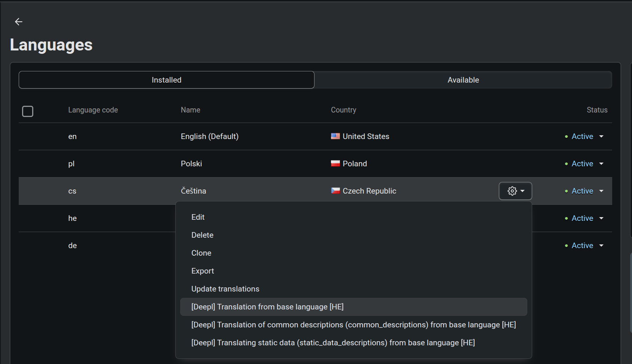Click the Active status link for Čeština

582,191
